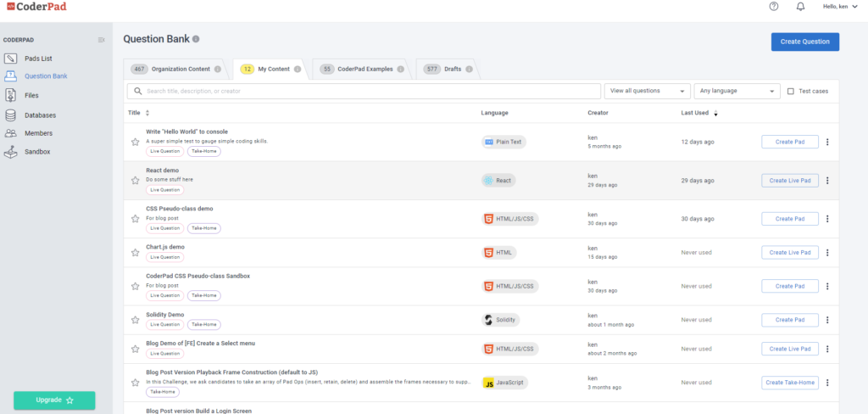This screenshot has height=414, width=868.
Task: Focus the search title, description, or creator field
Action: tap(364, 91)
